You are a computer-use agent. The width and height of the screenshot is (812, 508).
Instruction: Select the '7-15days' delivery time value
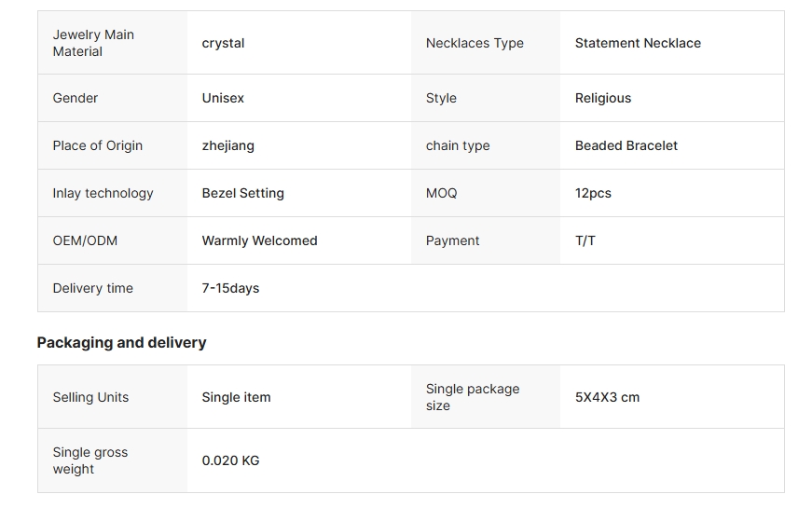point(230,288)
